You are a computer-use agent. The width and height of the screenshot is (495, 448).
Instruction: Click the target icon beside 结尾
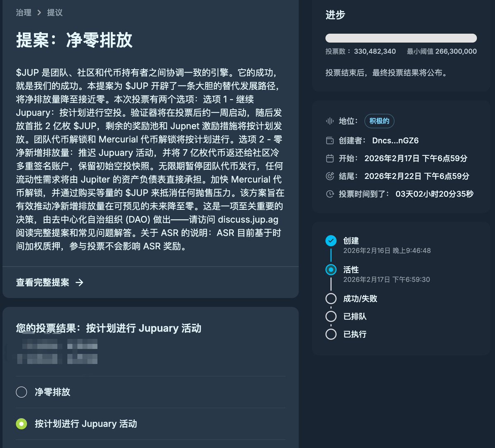coord(330,176)
